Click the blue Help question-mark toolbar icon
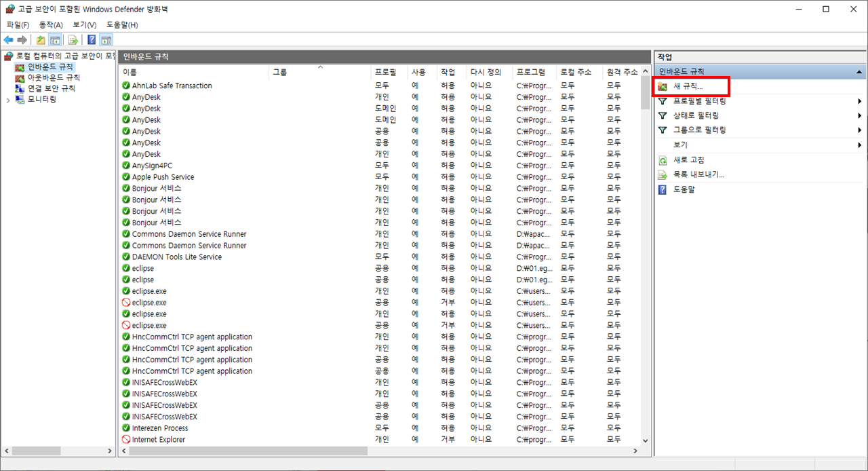This screenshot has height=471, width=868. coord(92,40)
